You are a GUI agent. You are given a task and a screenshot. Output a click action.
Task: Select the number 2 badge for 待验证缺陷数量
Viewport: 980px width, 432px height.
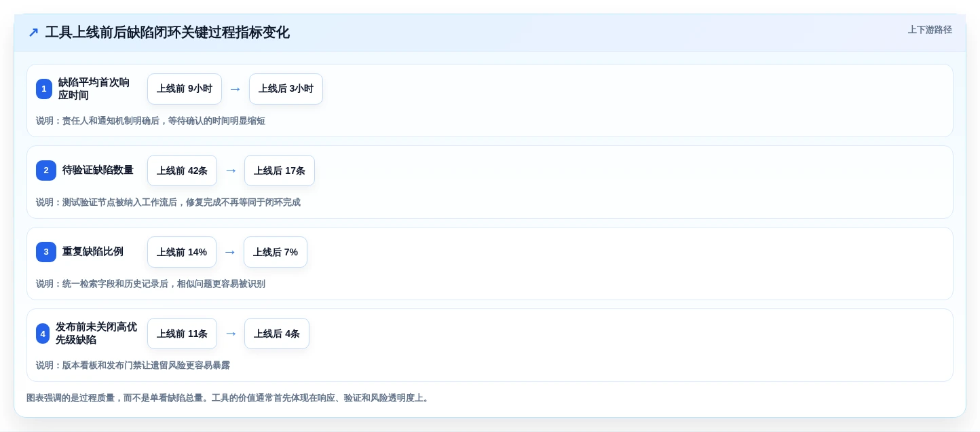(46, 170)
